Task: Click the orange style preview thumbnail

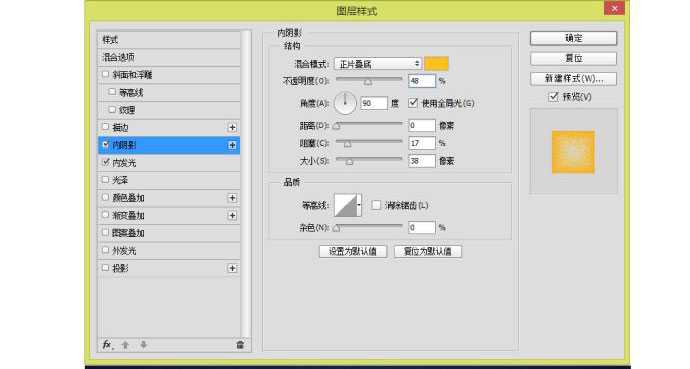Action: click(573, 152)
